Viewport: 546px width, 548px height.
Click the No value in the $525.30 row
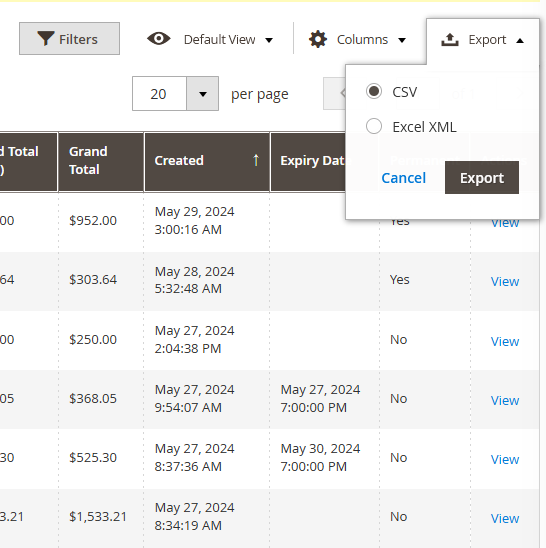pos(398,457)
